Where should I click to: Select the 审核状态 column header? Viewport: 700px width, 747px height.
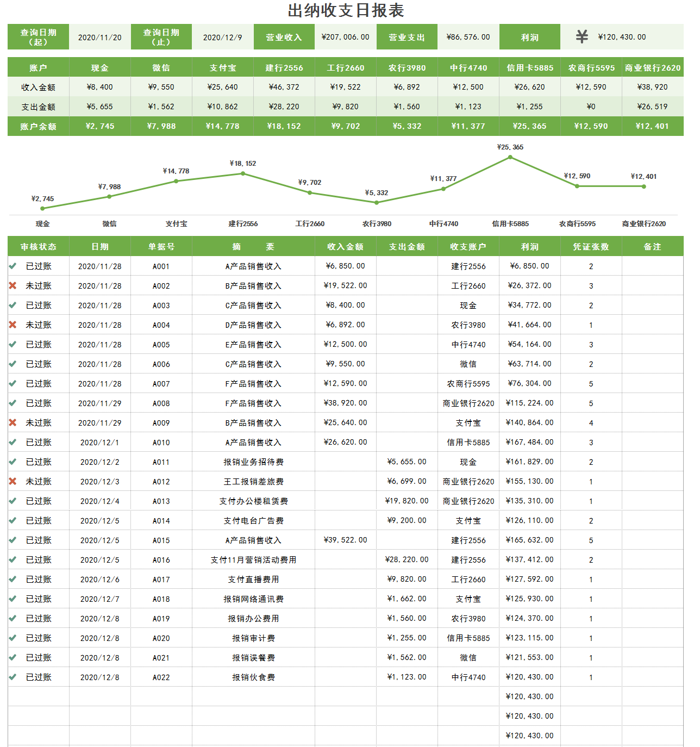pos(37,246)
